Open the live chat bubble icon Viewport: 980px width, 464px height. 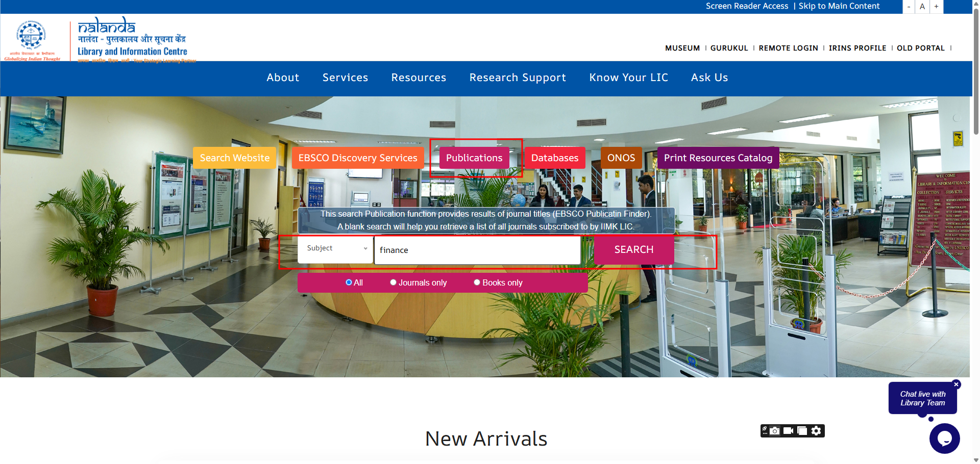[x=944, y=439]
